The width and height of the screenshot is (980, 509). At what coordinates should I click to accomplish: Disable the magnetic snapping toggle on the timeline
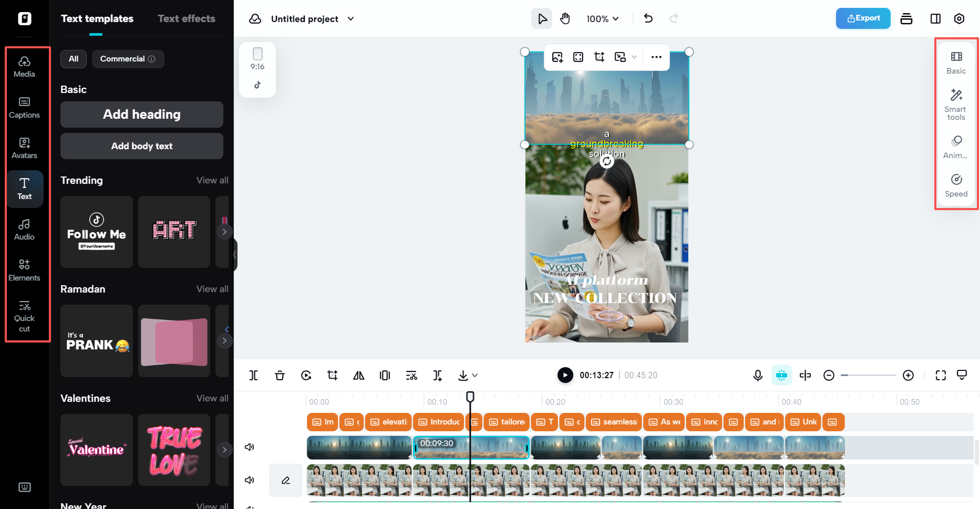(781, 375)
